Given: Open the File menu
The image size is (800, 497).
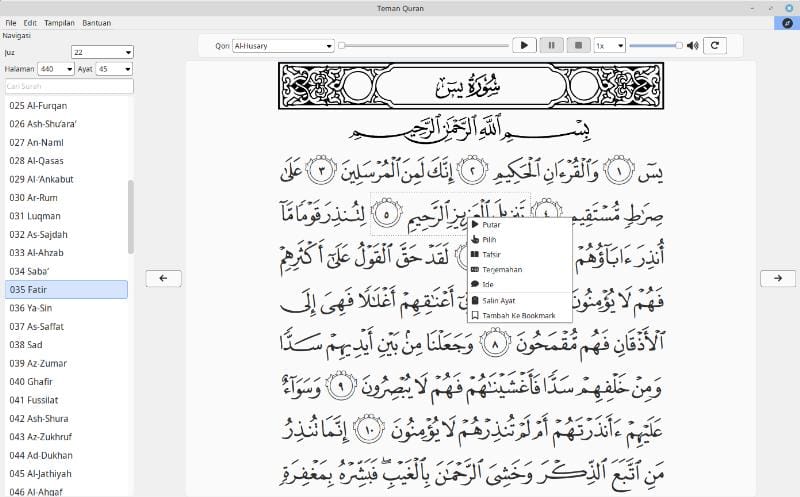Looking at the screenshot, I should click(x=11, y=23).
